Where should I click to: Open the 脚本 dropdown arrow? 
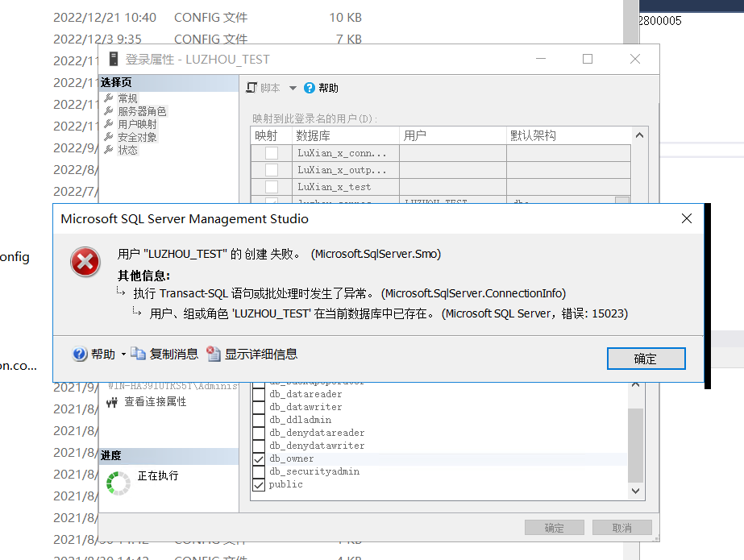click(x=293, y=88)
